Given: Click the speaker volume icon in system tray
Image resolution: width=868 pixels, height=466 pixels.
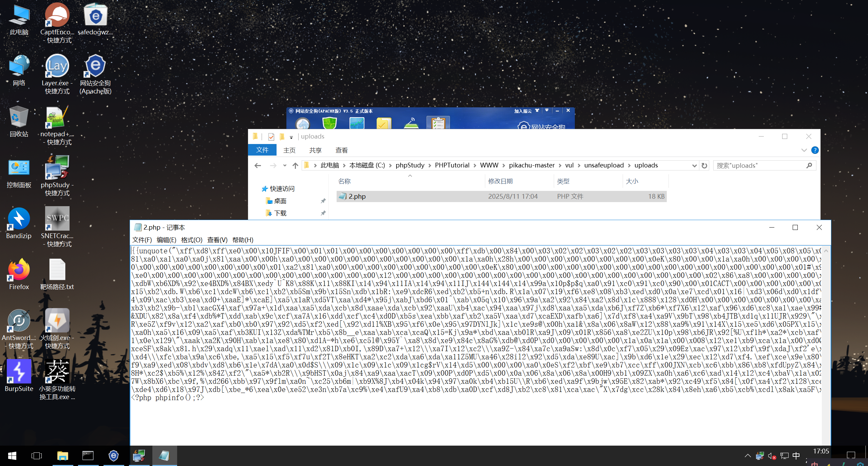Looking at the screenshot, I should click(x=772, y=456).
